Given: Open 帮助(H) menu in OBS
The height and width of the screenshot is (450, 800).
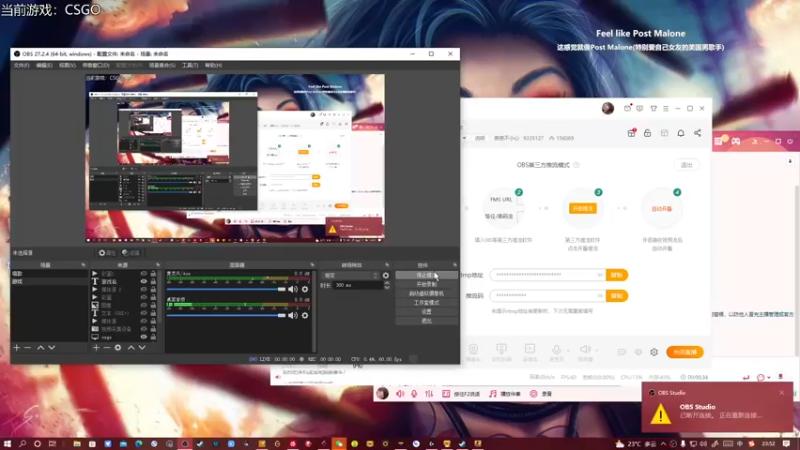Looking at the screenshot, I should 213,65.
